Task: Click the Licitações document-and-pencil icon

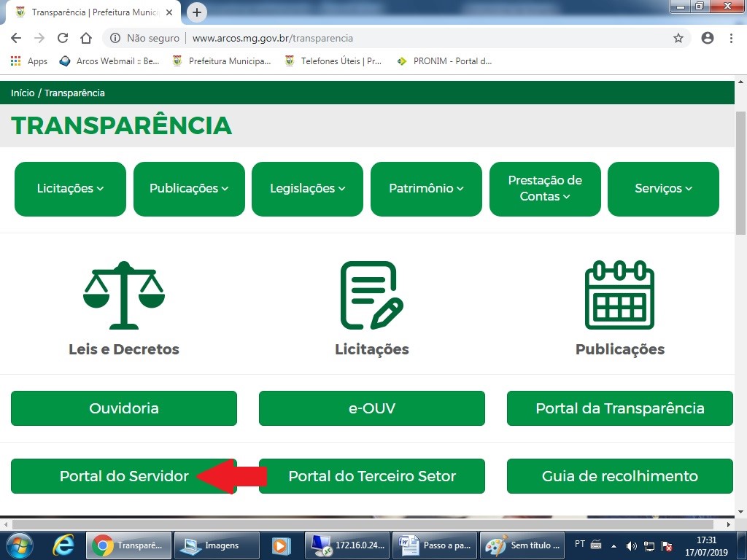Action: coord(371,295)
